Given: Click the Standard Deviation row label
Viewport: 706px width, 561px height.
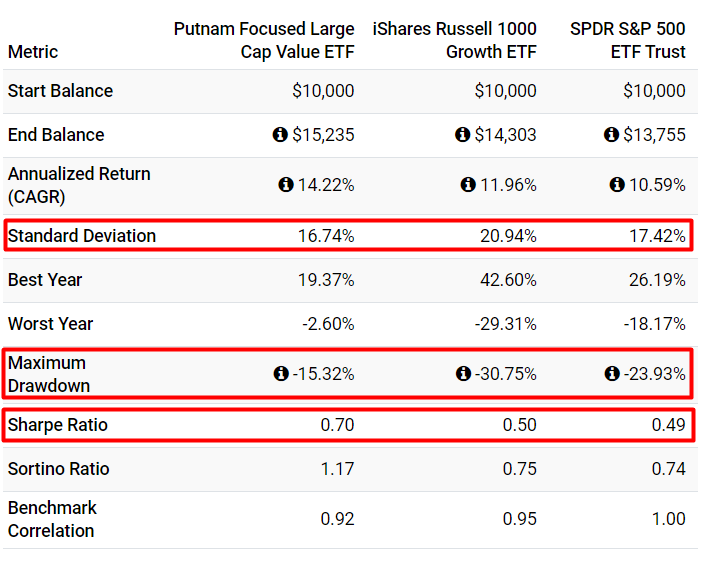Looking at the screenshot, I should tap(82, 236).
